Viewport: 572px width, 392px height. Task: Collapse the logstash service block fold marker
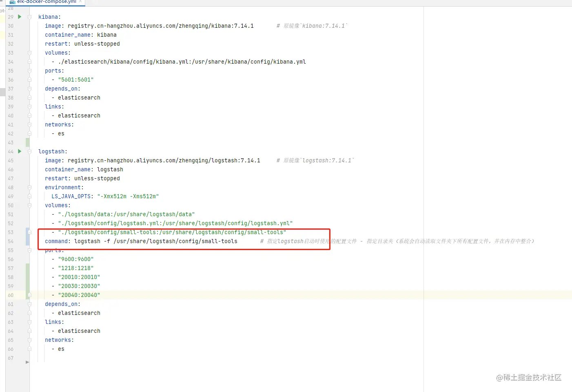pyautogui.click(x=29, y=151)
